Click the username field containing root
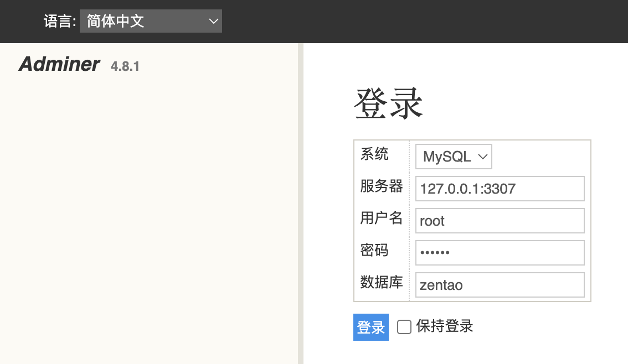The height and width of the screenshot is (364, 628). tap(500, 221)
